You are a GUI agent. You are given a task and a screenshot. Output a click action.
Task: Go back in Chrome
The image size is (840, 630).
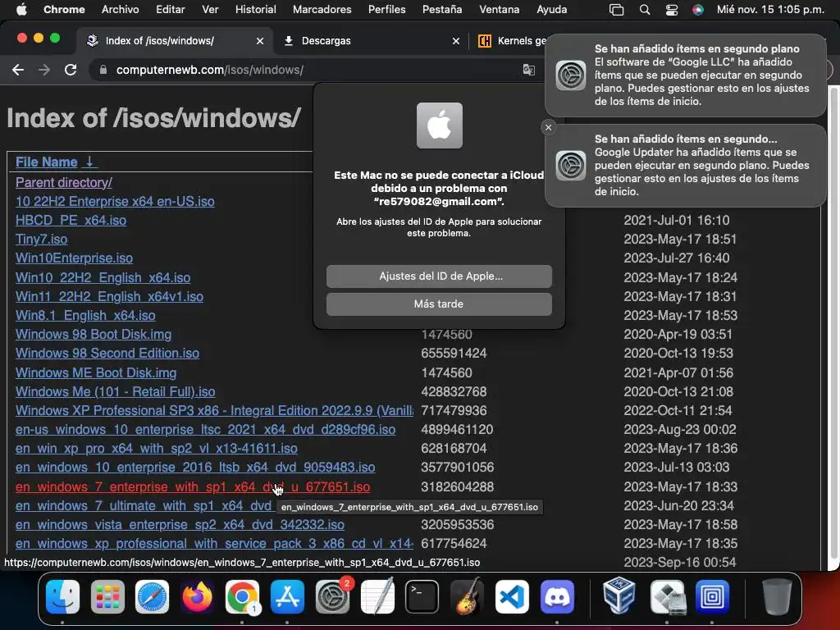18,70
